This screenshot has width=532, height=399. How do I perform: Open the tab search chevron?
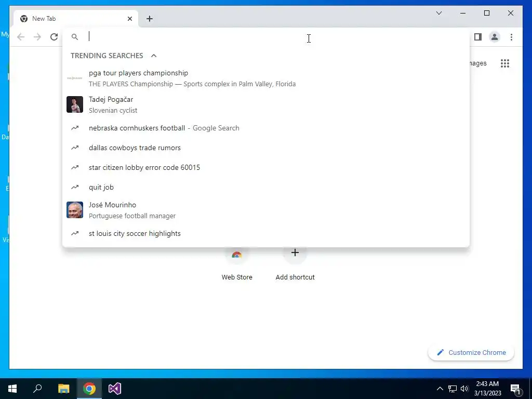438,13
